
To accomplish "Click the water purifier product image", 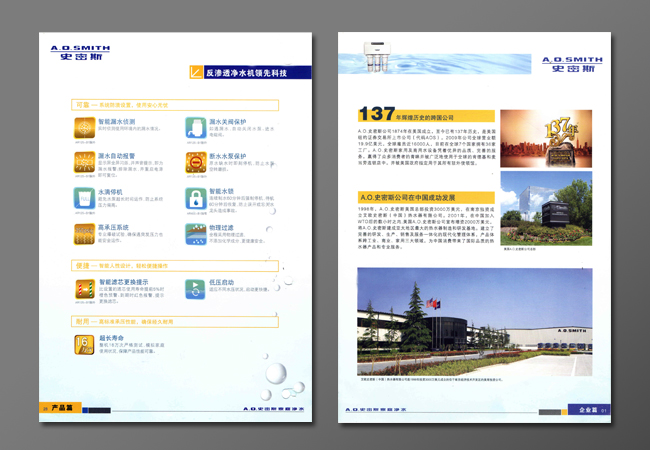I will (377, 56).
